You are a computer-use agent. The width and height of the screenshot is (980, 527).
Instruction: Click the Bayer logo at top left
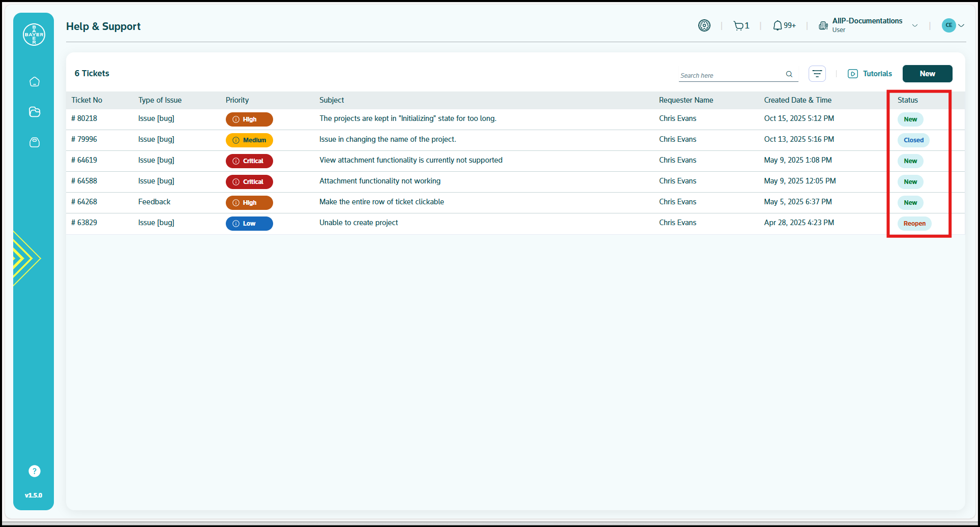click(34, 34)
